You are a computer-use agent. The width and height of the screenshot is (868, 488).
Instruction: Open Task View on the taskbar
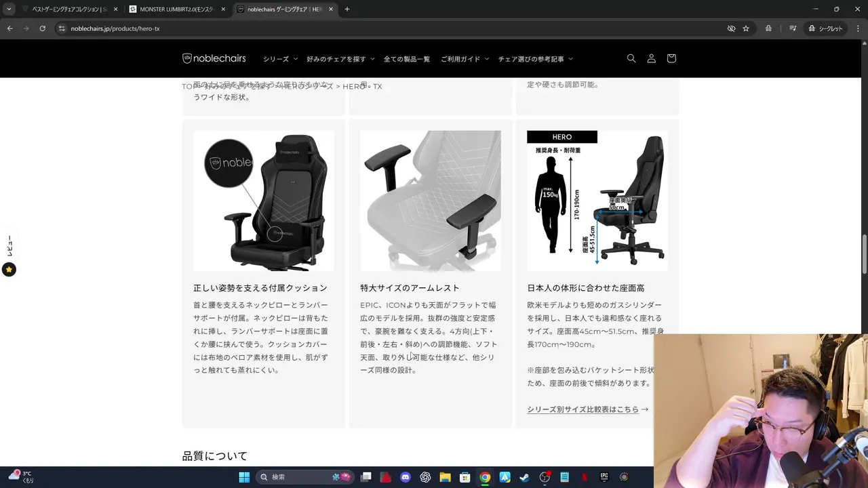(366, 477)
